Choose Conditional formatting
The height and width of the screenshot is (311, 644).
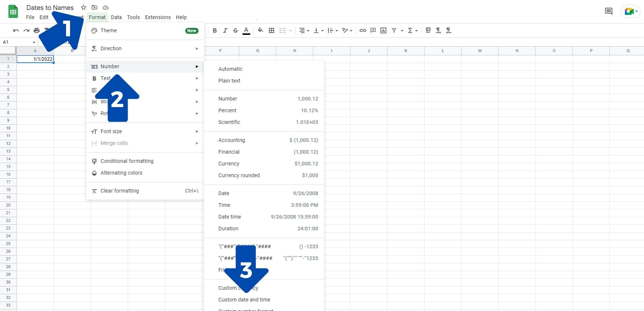(x=145, y=161)
